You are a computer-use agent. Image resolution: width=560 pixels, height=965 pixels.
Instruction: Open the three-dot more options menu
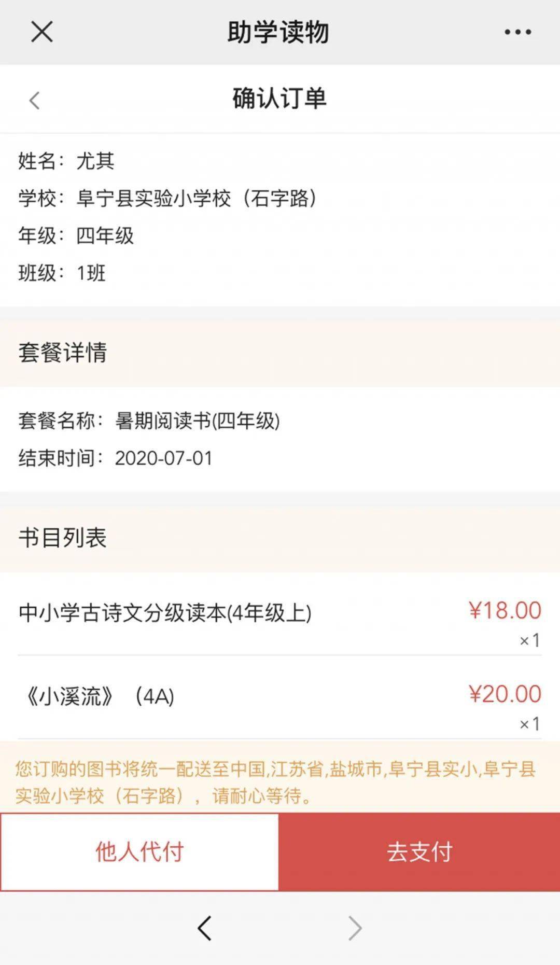tap(517, 32)
